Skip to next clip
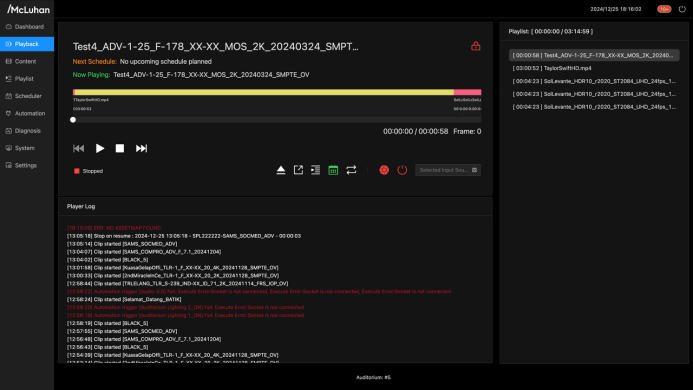Image resolution: width=693 pixels, height=390 pixels. tap(141, 148)
